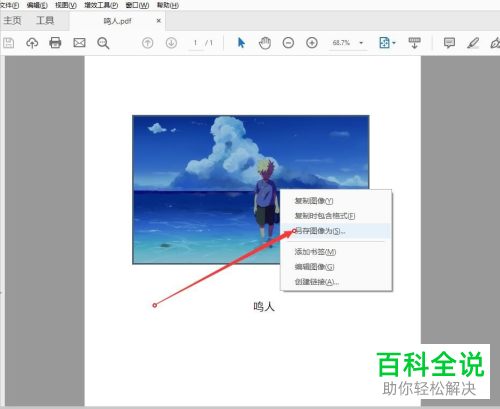The width and height of the screenshot is (500, 409).
Task: Open the 文件(F) menu
Action: (9, 5)
